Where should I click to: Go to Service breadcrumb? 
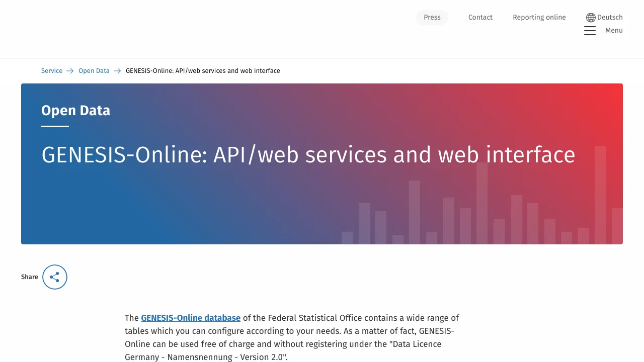coord(52,71)
